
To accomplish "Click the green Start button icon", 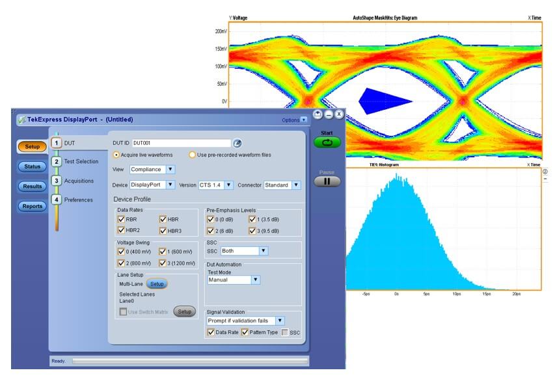I will coord(327,142).
